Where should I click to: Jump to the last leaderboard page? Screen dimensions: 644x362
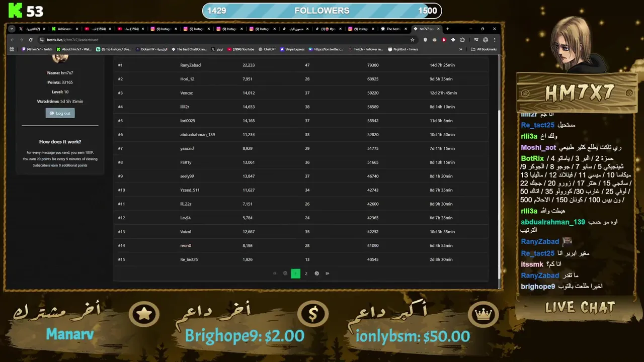[x=327, y=274]
